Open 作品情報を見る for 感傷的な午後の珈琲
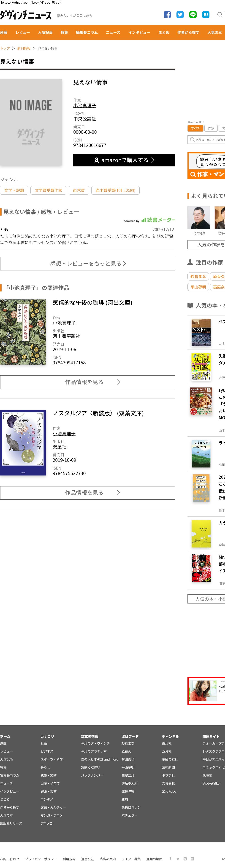The height and width of the screenshot is (868, 225). coord(87,382)
